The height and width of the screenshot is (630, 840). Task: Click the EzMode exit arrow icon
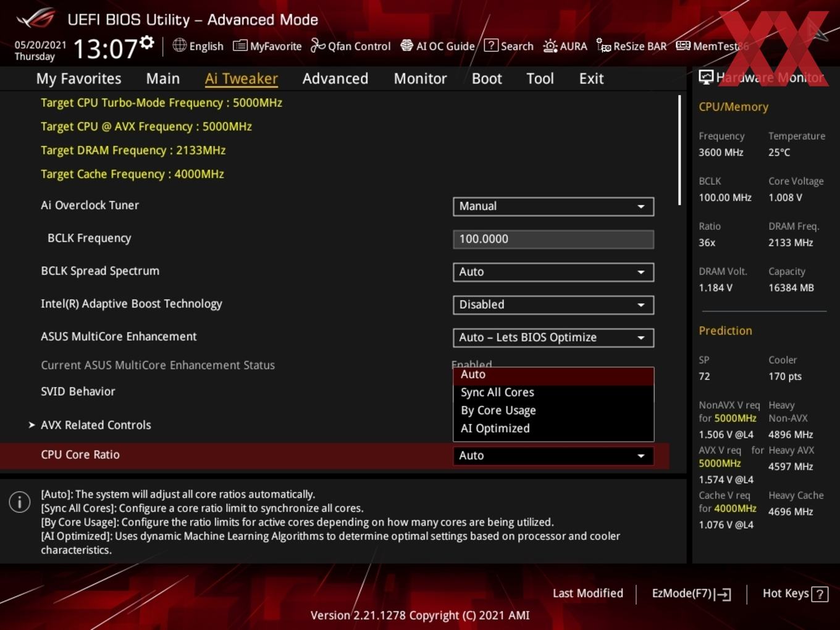(x=724, y=595)
